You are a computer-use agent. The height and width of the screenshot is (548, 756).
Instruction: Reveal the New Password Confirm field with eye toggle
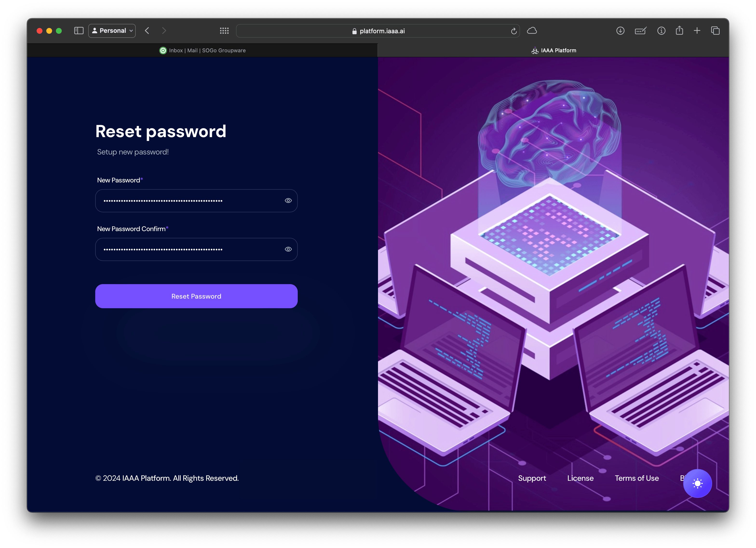(x=288, y=249)
